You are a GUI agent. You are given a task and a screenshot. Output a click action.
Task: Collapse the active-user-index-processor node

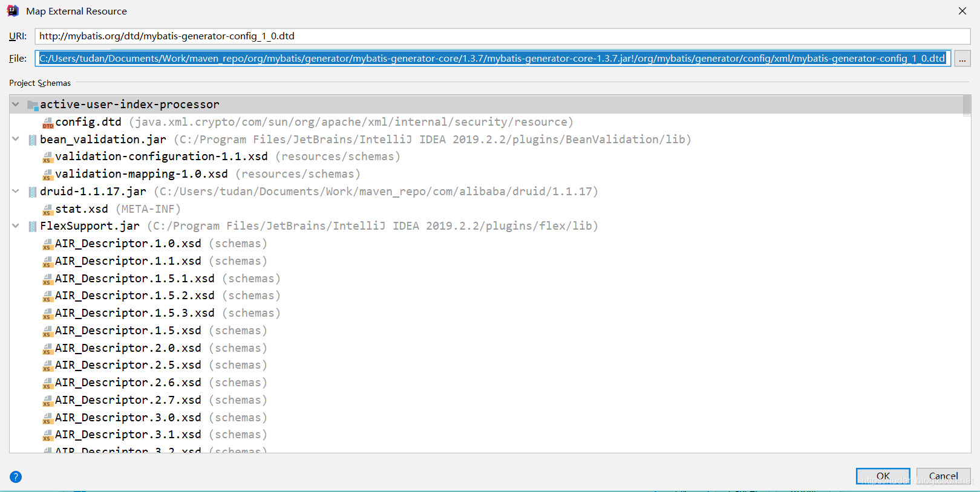click(16, 105)
